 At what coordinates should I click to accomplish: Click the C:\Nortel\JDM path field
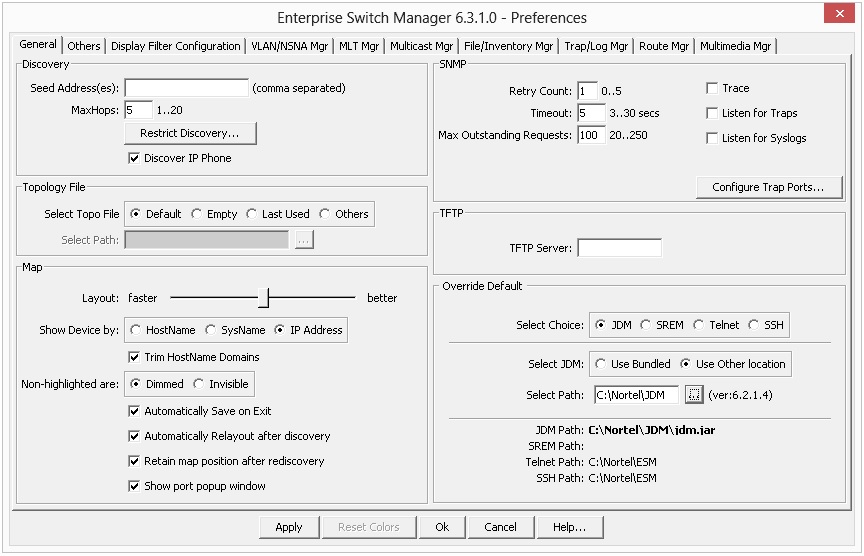(636, 395)
